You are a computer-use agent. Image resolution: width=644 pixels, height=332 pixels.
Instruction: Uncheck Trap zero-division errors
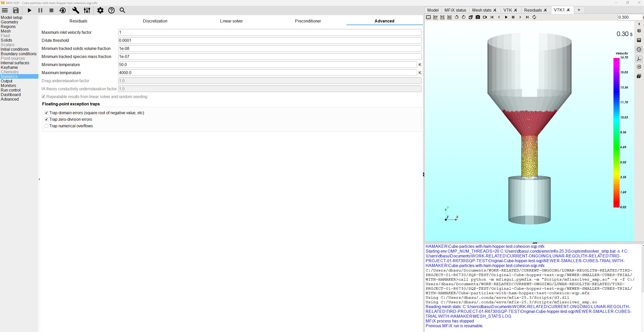pyautogui.click(x=46, y=119)
